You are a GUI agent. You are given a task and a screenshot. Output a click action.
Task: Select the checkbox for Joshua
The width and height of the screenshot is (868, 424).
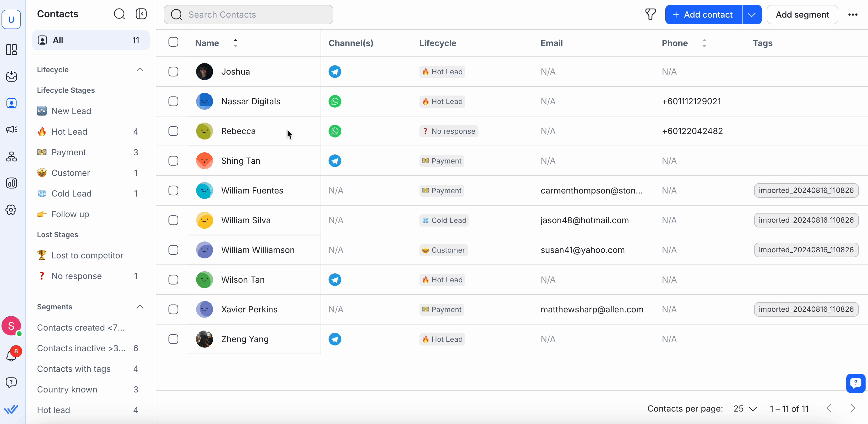(173, 72)
